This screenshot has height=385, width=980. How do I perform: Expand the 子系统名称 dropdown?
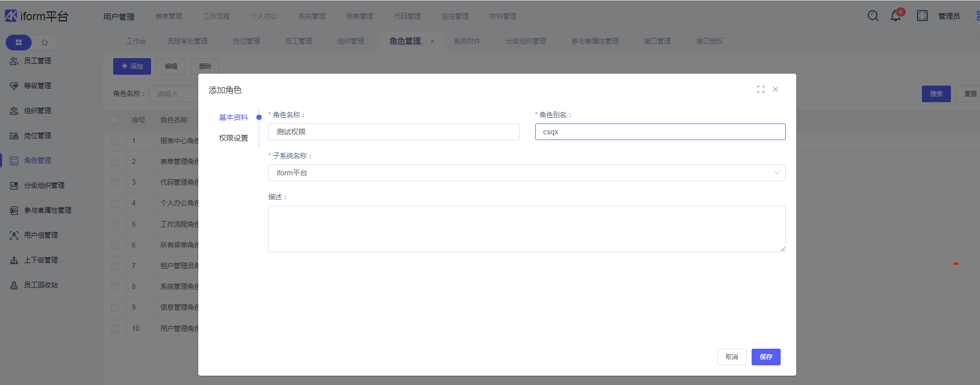[x=526, y=173]
